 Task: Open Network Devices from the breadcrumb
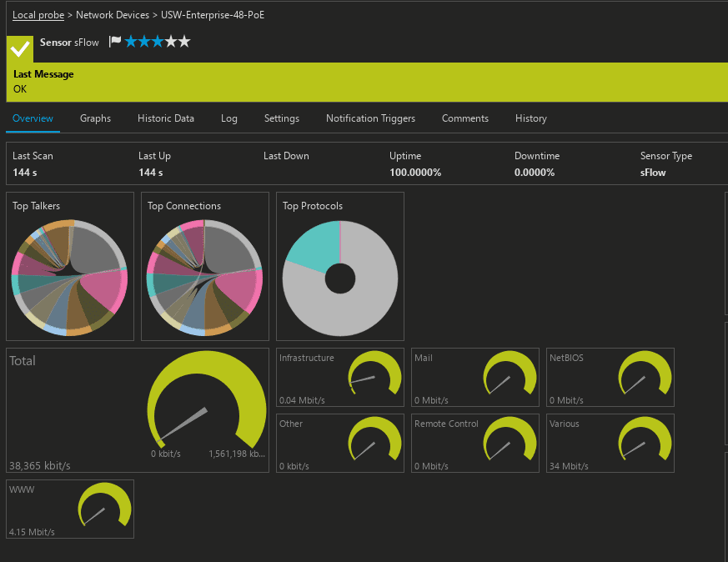pos(113,14)
